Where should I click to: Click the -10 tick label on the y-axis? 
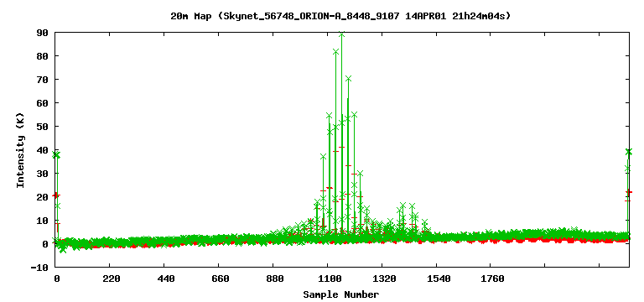40,268
